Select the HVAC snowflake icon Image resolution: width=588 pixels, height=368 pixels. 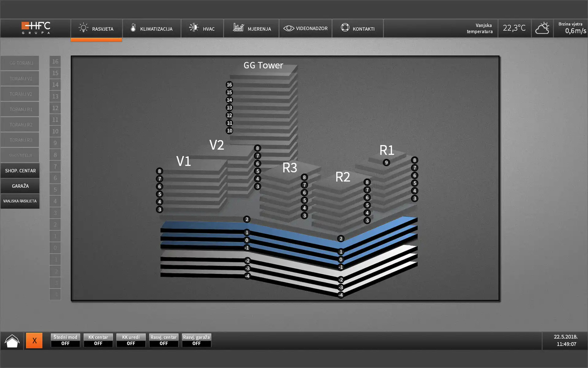click(194, 28)
